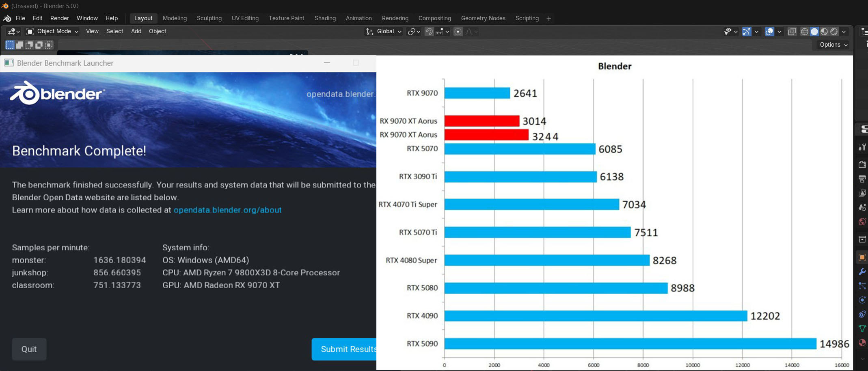Open the Render menu

pos(59,18)
